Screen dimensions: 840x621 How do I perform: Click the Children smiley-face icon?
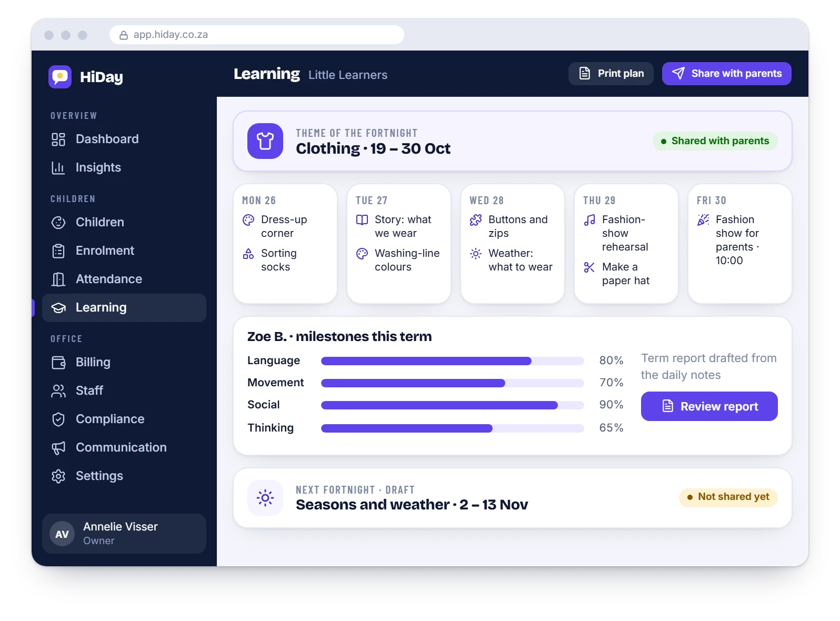58,223
